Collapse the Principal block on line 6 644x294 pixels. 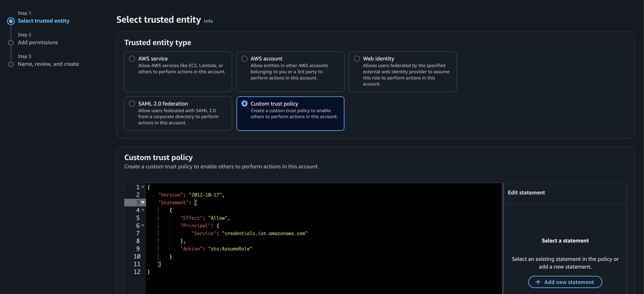(143, 225)
